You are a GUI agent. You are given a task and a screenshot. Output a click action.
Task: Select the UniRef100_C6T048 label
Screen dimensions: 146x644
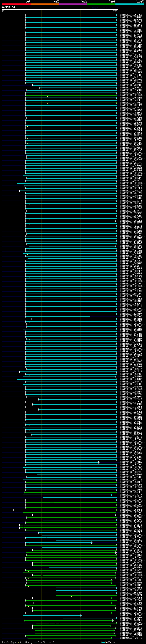(131, 40)
